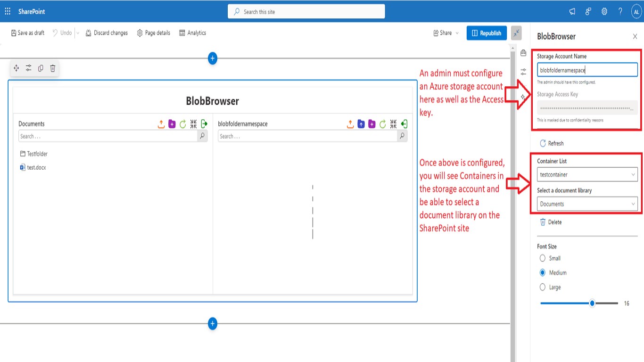Click the edit properties icon on web part toolbar
The image size is (644, 362).
(29, 68)
